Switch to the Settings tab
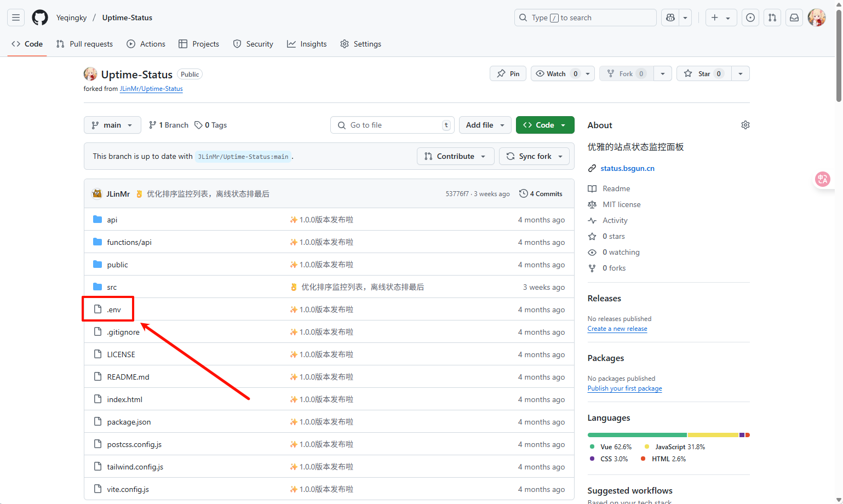This screenshot has width=843, height=504. pyautogui.click(x=360, y=44)
